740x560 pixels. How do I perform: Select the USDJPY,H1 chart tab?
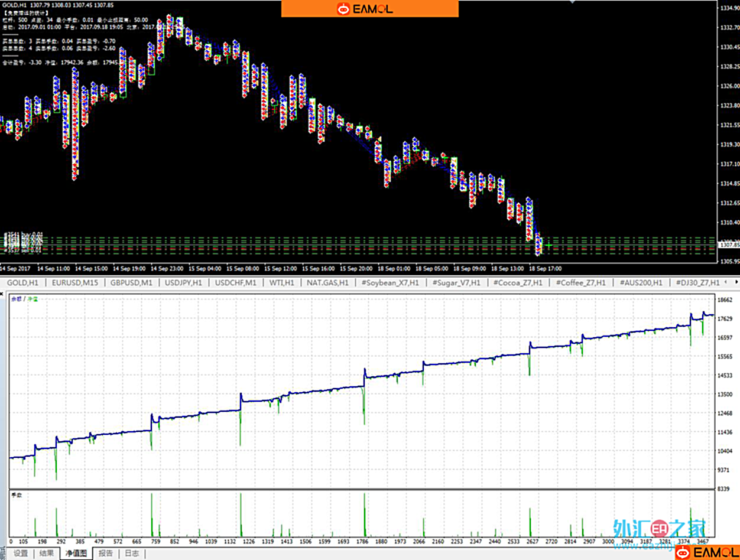[x=185, y=283]
